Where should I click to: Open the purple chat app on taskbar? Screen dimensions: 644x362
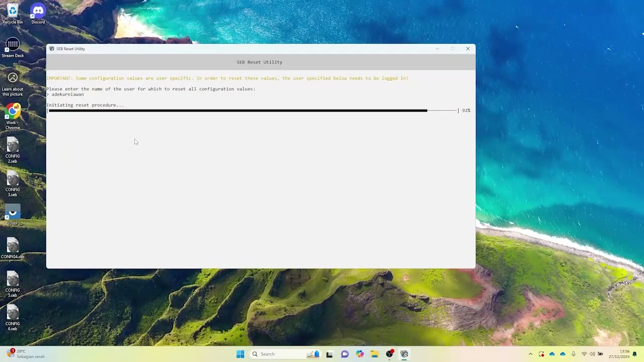pos(345,354)
